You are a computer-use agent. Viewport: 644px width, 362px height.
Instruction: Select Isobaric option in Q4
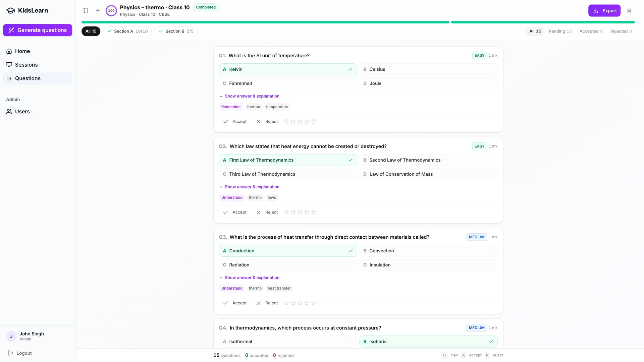428,342
